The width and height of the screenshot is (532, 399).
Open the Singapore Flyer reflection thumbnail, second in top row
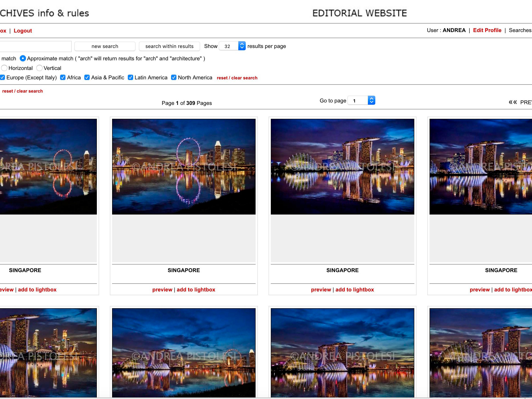(x=184, y=166)
